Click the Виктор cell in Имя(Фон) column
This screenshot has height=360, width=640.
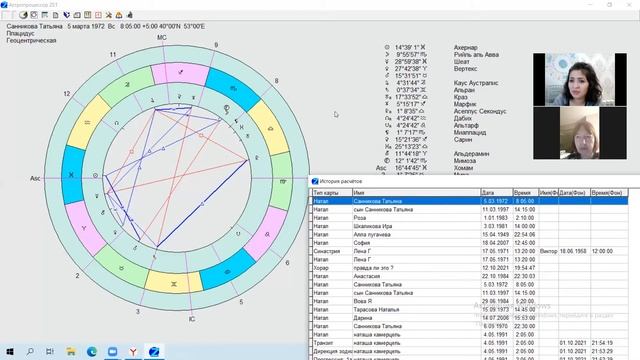548,251
